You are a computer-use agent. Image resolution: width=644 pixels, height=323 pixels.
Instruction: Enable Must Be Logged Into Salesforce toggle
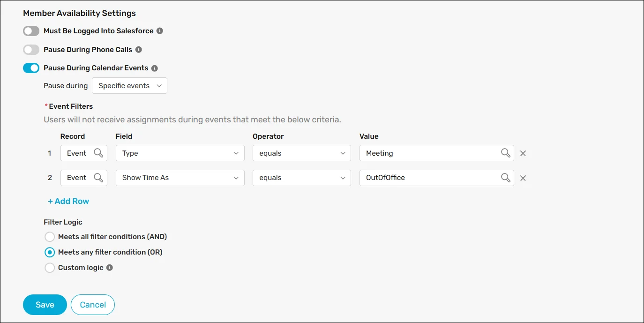click(x=31, y=31)
